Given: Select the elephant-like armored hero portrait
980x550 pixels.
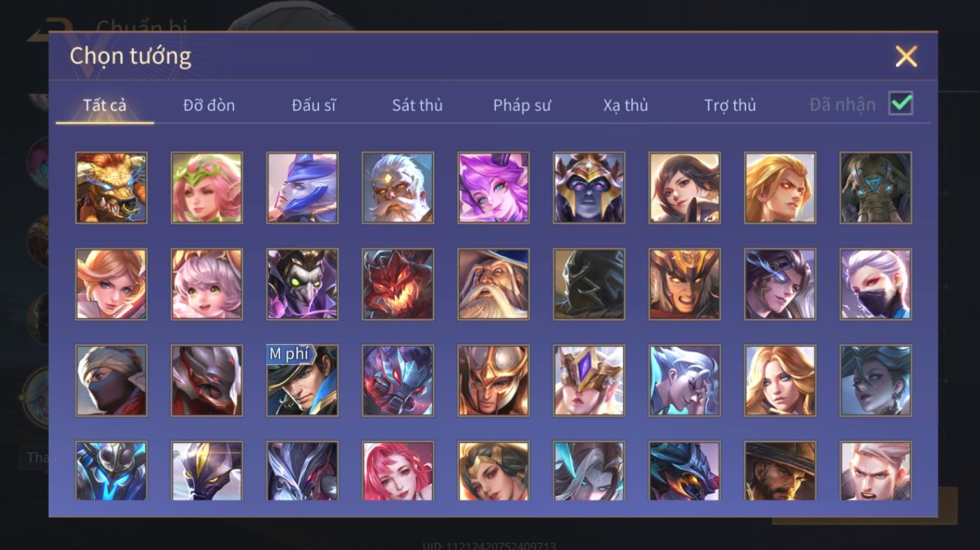Looking at the screenshot, I should tap(875, 188).
